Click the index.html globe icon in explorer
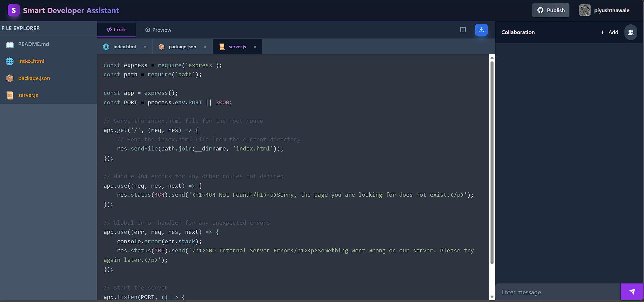644x302 pixels. 10,61
